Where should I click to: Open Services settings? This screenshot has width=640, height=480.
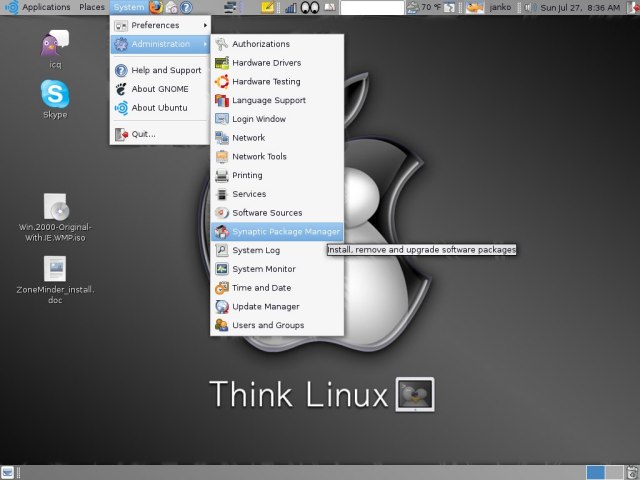coord(277,194)
